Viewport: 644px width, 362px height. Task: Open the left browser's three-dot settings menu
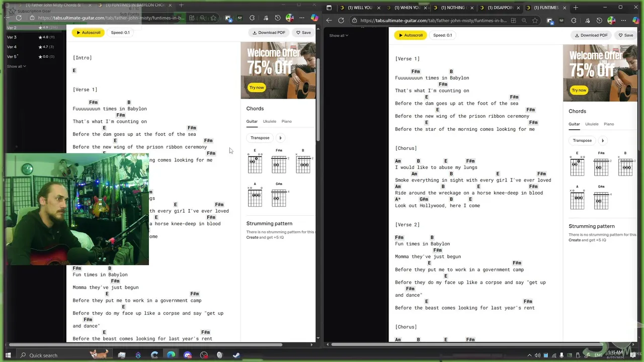point(302,18)
